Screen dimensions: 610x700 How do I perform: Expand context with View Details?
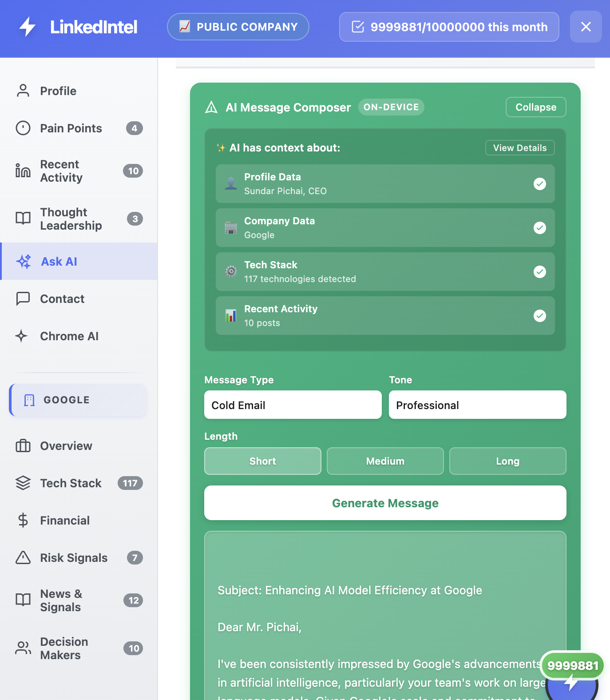point(520,148)
